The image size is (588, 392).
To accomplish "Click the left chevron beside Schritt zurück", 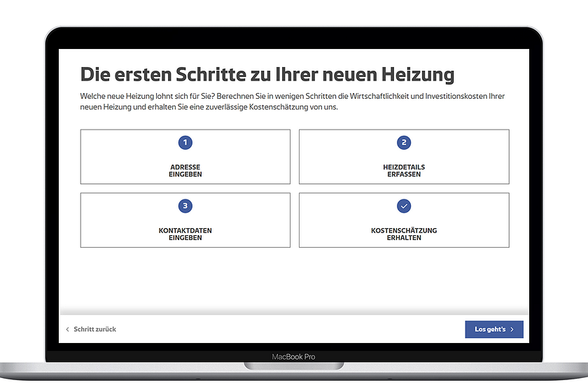I will pos(67,329).
